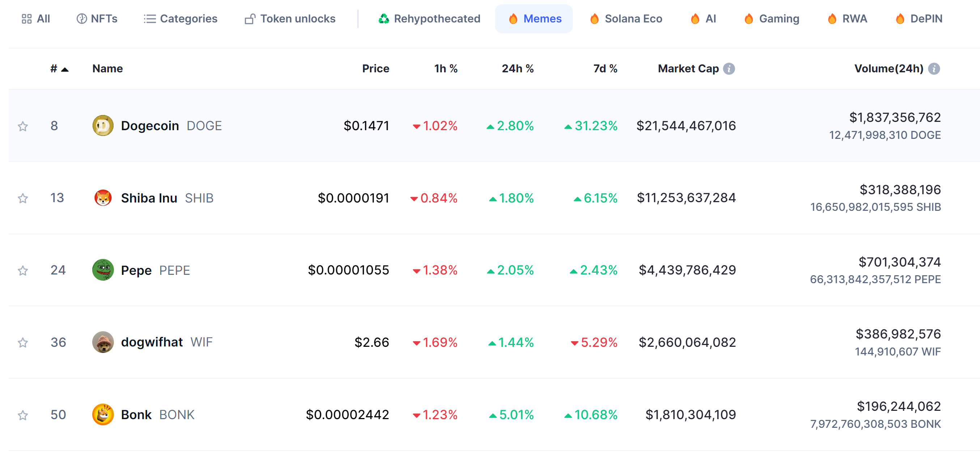Click the Pepe frog coin icon
The image size is (980, 460).
click(x=103, y=270)
